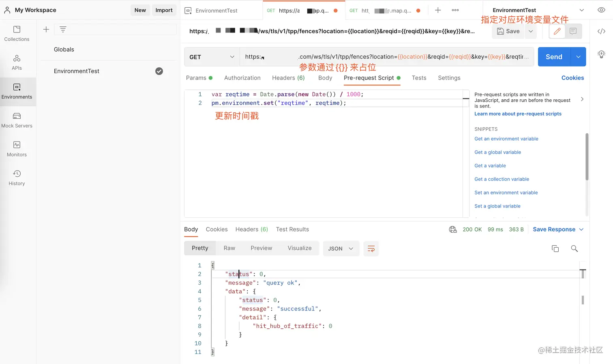Open tab options three-dots menu
This screenshot has width=613, height=364.
coord(455,10)
